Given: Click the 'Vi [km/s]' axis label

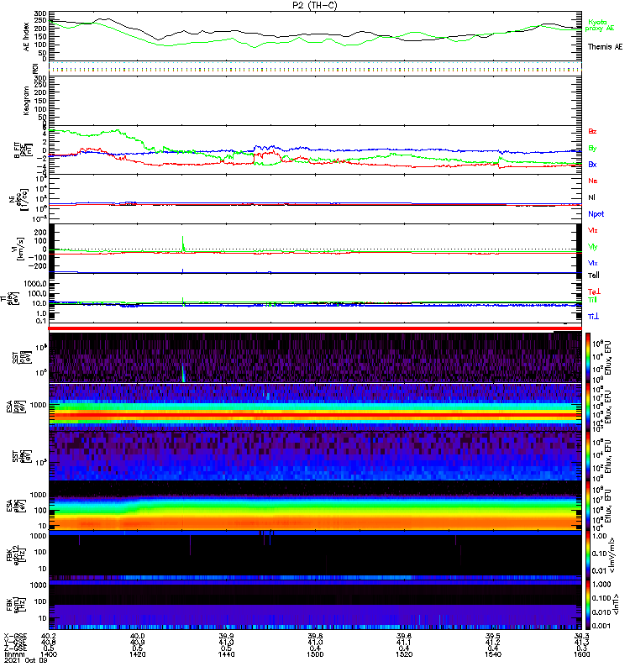Looking at the screenshot, I should click(x=19, y=249).
